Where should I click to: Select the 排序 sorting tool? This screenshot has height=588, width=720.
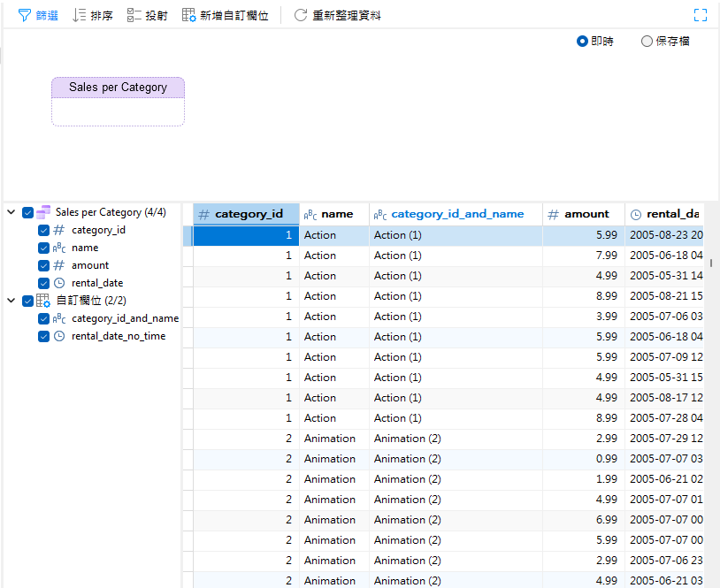pos(92,14)
